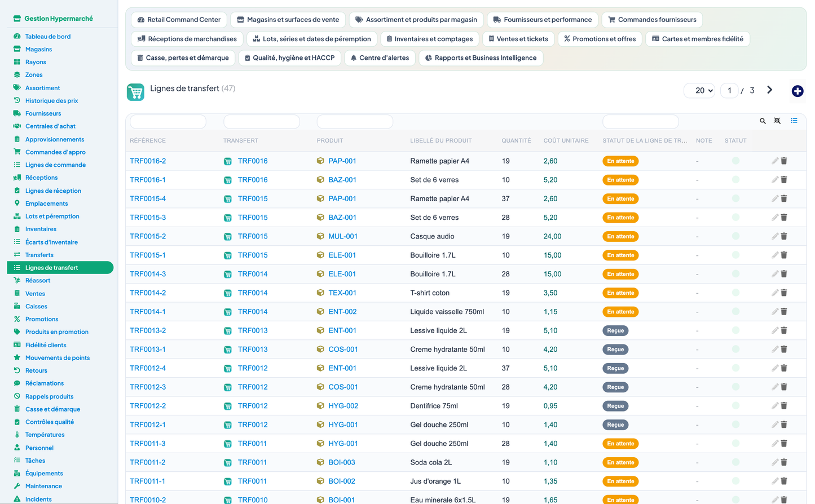Go to the next page with the chevron arrow
The height and width of the screenshot is (504, 815).
tap(769, 90)
